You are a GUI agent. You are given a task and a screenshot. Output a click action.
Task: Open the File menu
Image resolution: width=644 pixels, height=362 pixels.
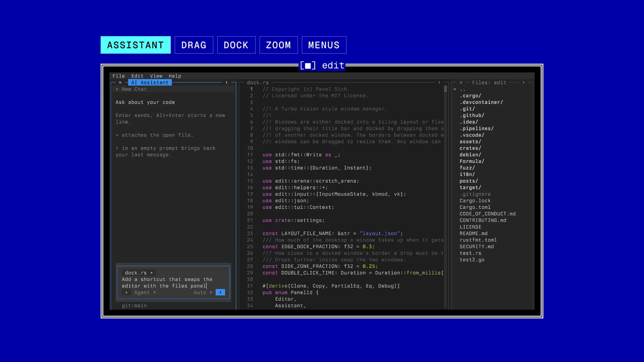(x=118, y=76)
